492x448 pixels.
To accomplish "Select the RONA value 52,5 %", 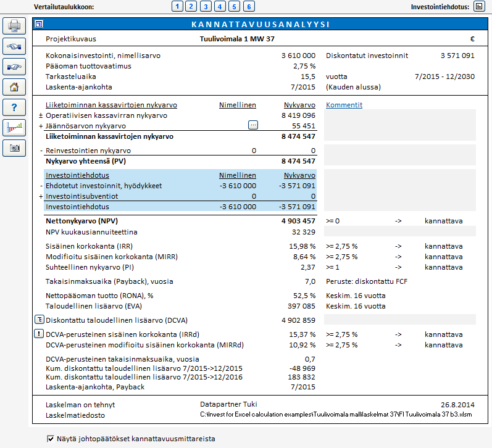I will pyautogui.click(x=304, y=296).
